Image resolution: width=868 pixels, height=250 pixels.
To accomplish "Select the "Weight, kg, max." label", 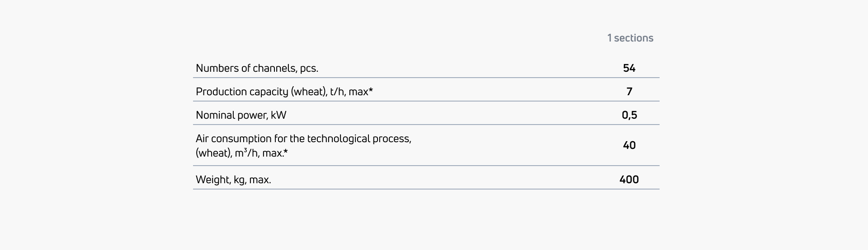I will [233, 180].
